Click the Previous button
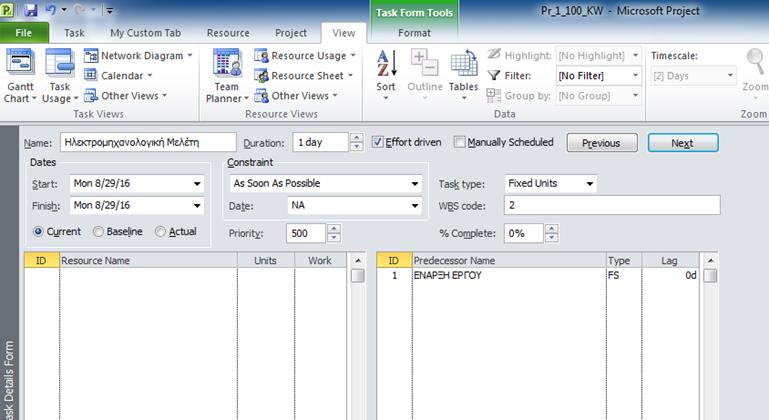 (x=602, y=143)
